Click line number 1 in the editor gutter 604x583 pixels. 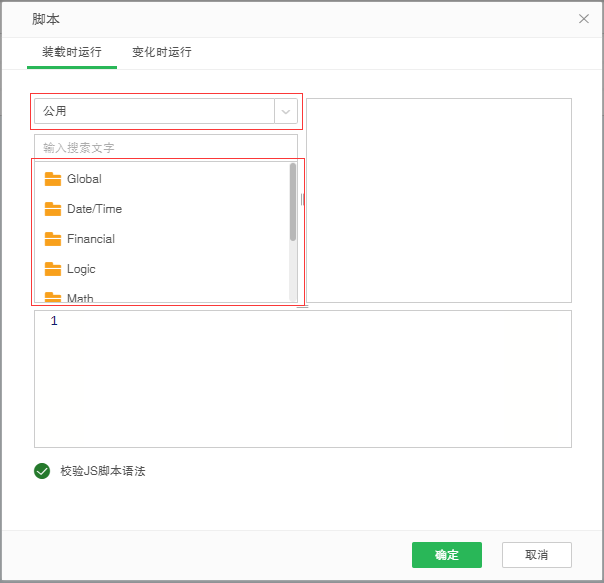coord(54,321)
